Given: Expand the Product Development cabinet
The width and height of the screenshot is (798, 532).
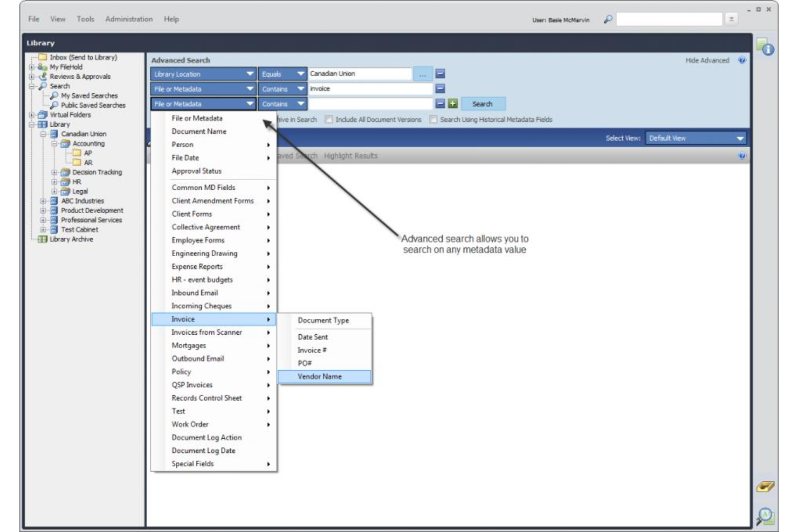Looking at the screenshot, I should point(43,211).
